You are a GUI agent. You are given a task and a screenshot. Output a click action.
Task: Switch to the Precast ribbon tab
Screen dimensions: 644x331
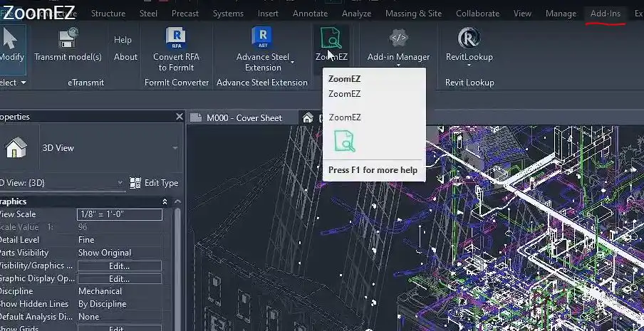point(185,14)
